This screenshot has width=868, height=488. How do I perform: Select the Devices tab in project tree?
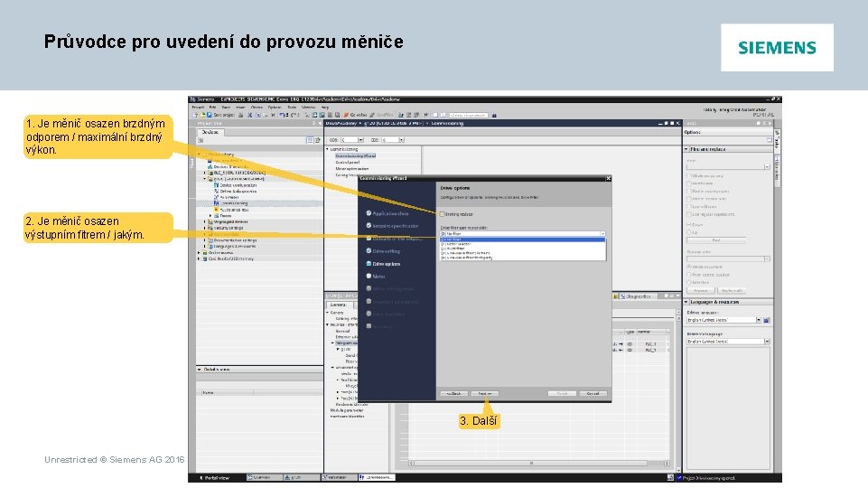[x=210, y=132]
